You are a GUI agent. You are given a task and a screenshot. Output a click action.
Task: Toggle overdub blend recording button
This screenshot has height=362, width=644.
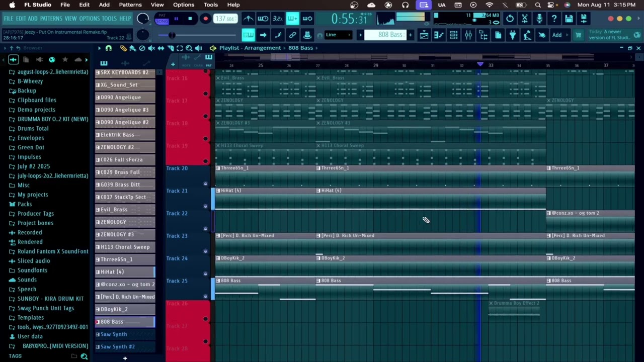pyautogui.click(x=292, y=19)
